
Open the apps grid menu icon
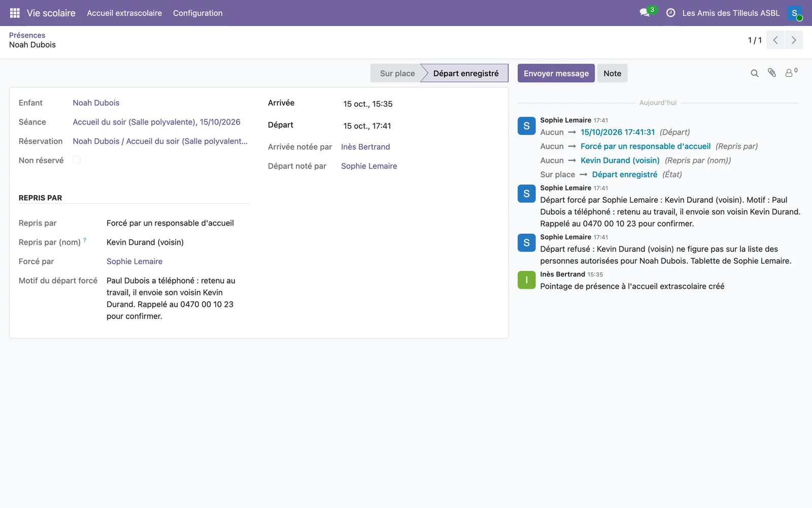pos(15,13)
